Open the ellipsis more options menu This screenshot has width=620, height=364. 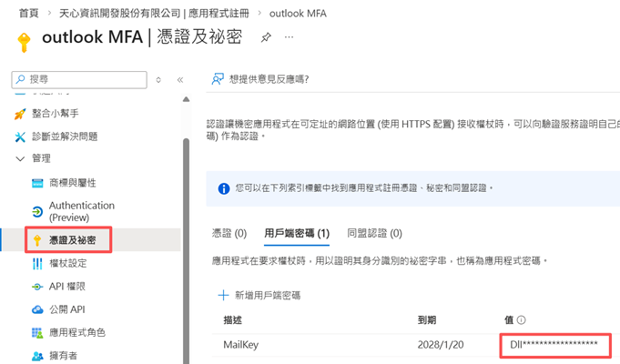click(290, 38)
